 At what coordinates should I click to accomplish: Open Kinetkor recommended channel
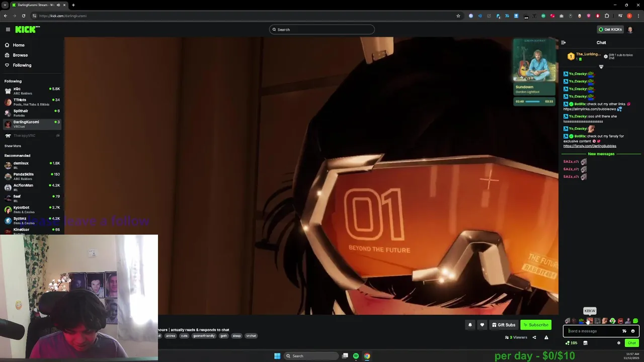(x=32, y=231)
